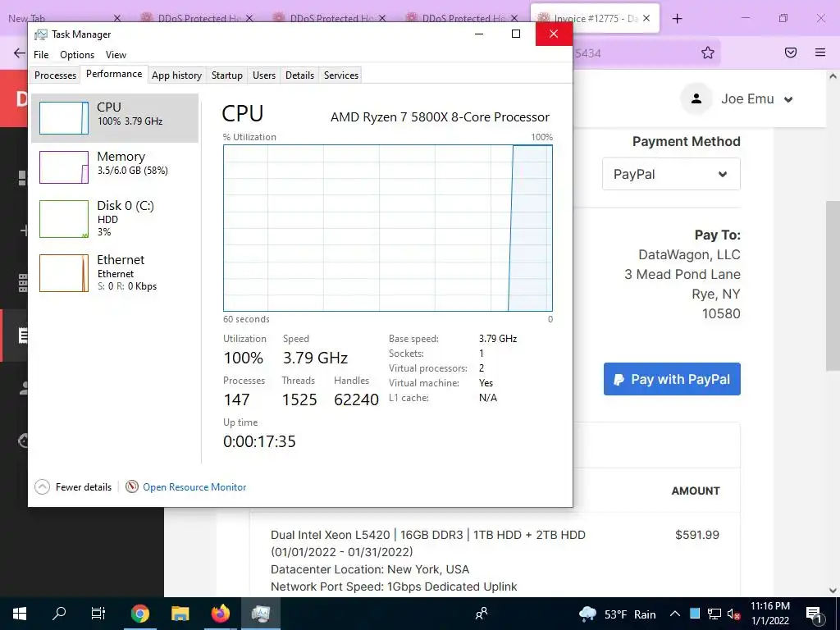Open a new browser tab with plus
Viewport: 840px width, 630px height.
[x=677, y=18]
